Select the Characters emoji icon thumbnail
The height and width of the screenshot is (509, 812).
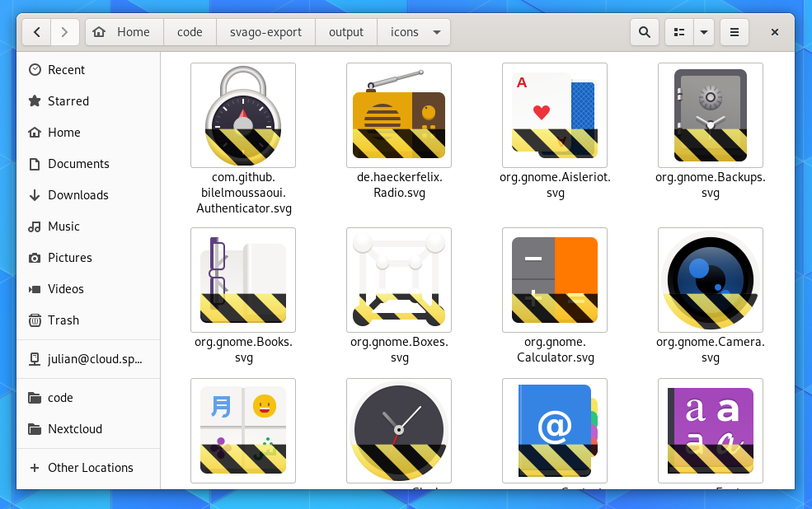[243, 431]
